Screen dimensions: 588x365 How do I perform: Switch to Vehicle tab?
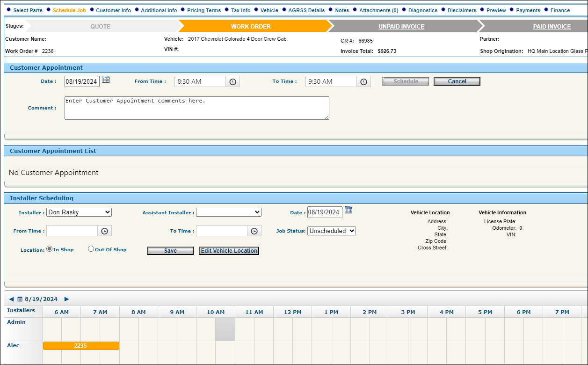(269, 10)
